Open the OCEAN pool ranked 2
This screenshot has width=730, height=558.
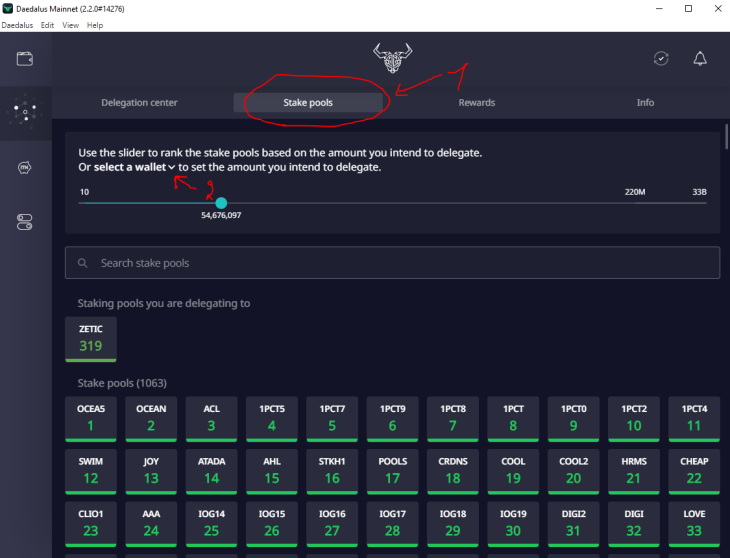pyautogui.click(x=151, y=419)
